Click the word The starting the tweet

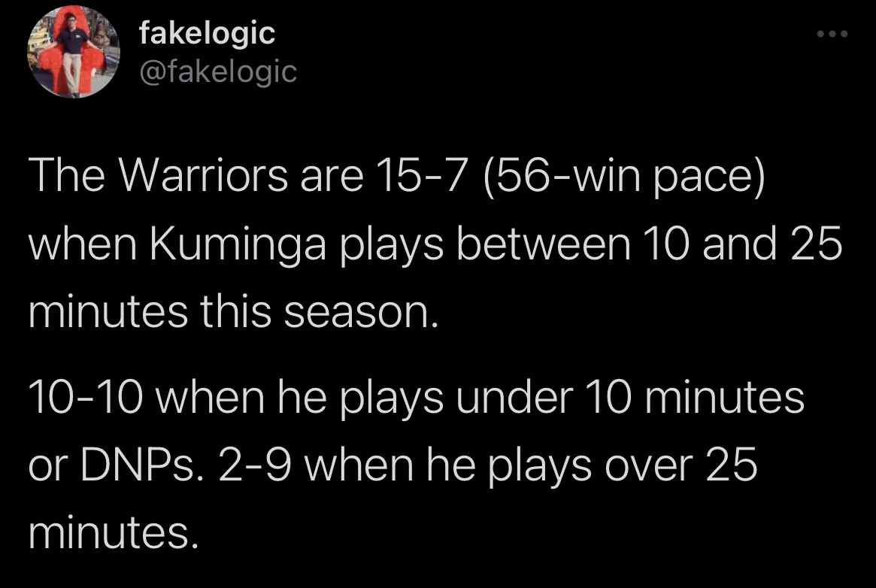[x=66, y=175]
